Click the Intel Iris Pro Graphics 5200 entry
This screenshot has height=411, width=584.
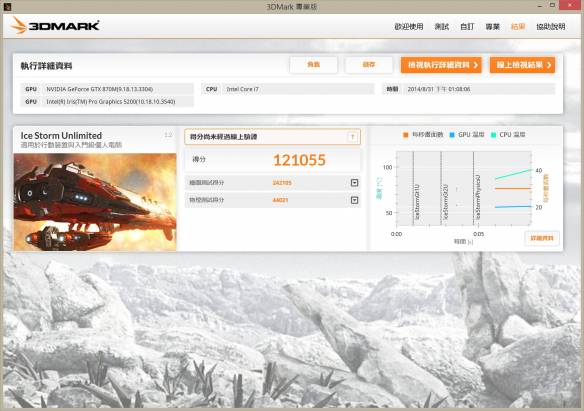(108, 102)
